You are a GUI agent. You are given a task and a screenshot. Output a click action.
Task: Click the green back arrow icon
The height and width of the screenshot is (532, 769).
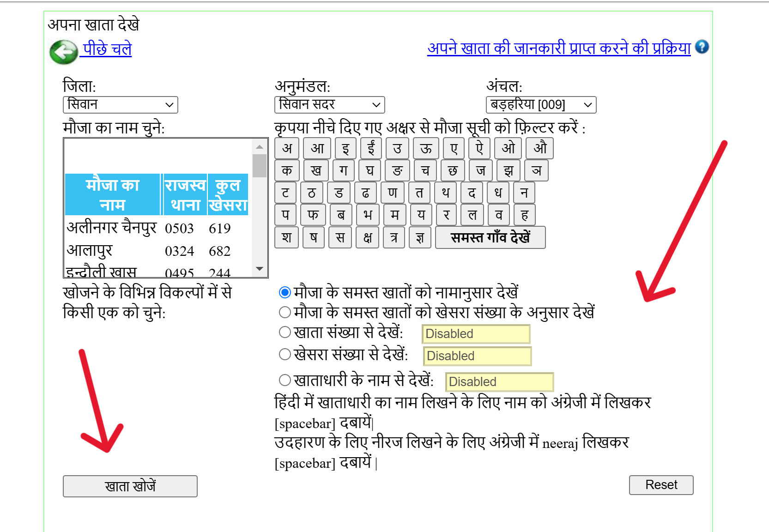tap(63, 52)
